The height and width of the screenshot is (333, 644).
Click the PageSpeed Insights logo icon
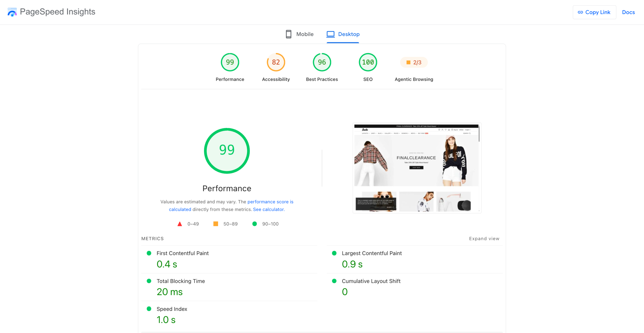(x=12, y=12)
